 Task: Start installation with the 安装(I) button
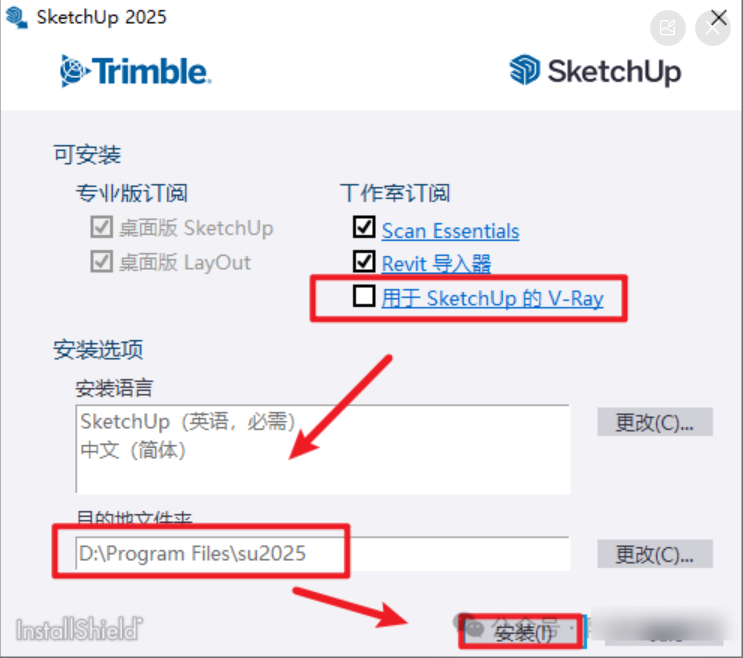coord(523,632)
